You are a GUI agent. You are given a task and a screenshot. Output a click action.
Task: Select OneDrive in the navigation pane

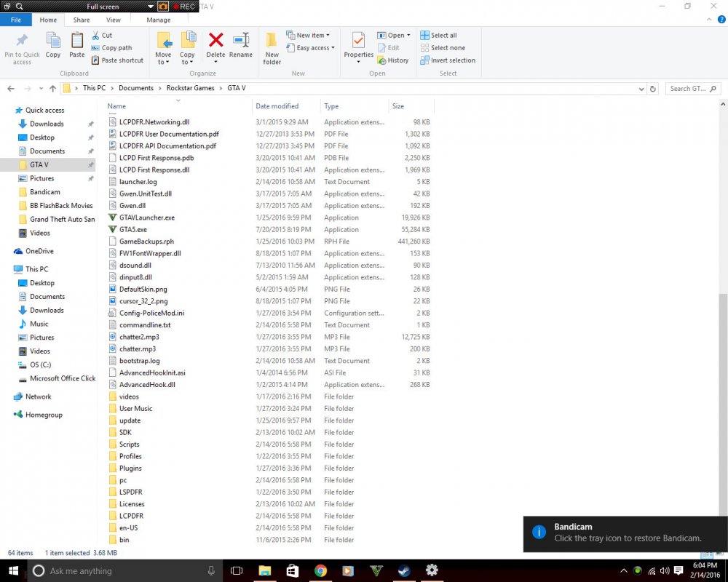pyautogui.click(x=39, y=251)
